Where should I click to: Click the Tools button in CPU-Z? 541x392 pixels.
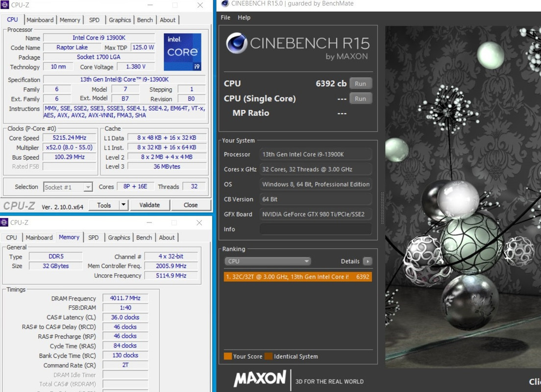104,205
